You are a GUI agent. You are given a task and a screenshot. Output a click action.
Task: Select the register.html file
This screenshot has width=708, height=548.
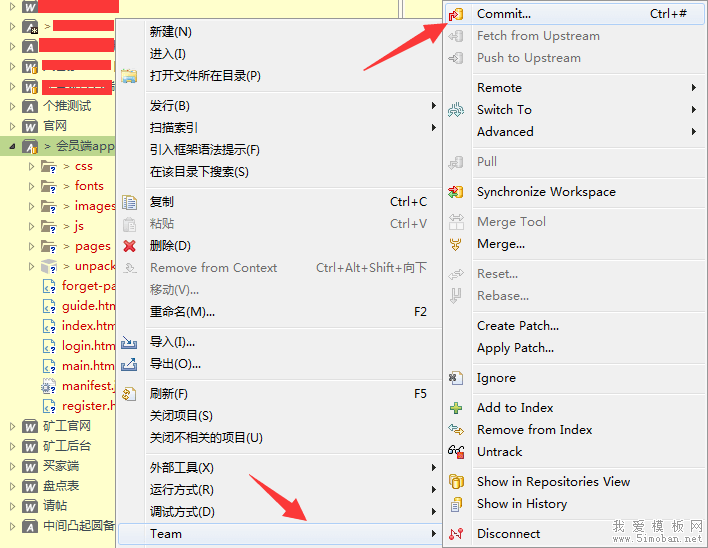(x=88, y=406)
